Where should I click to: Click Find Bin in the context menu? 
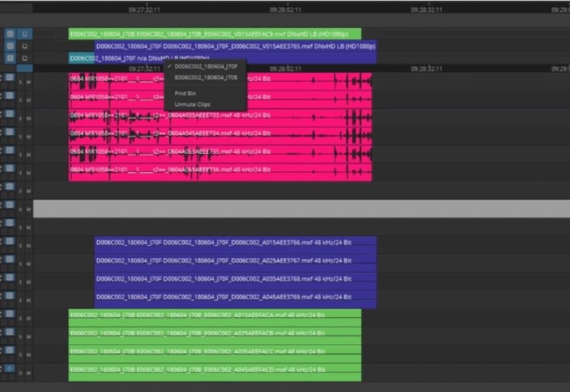click(x=185, y=93)
